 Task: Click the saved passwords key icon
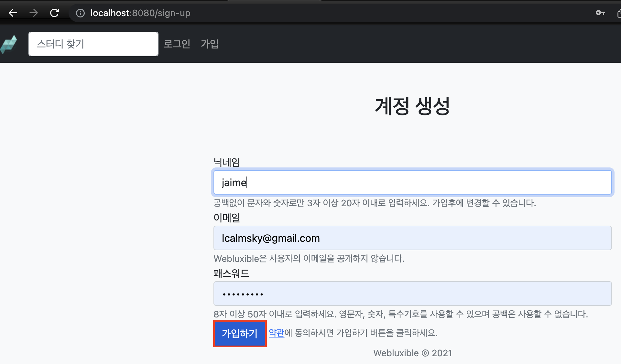pos(600,13)
